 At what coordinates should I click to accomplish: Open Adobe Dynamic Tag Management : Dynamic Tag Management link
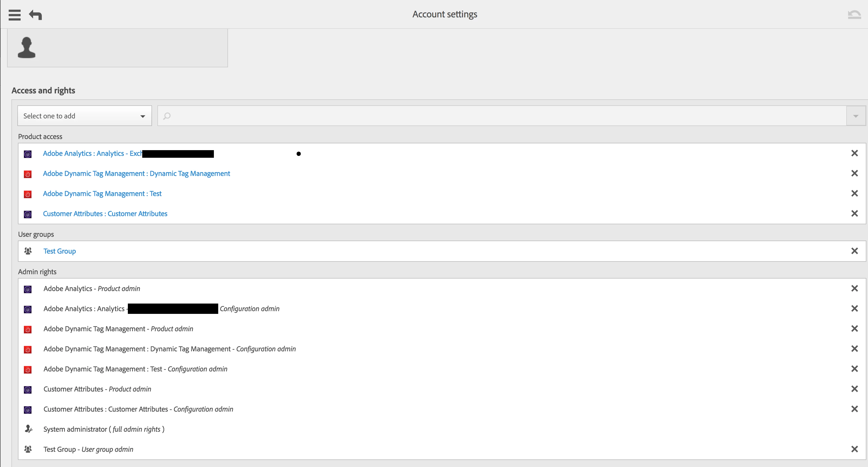(136, 174)
